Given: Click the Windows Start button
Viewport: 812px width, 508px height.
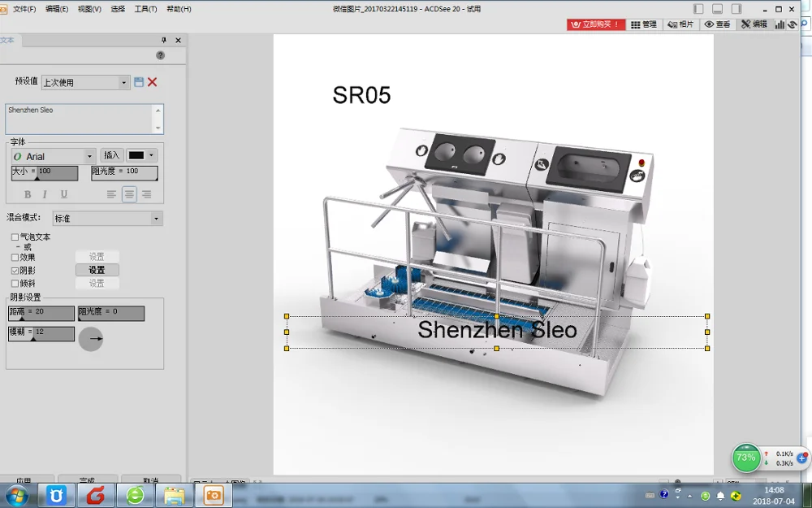Looking at the screenshot, I should tap(16, 495).
